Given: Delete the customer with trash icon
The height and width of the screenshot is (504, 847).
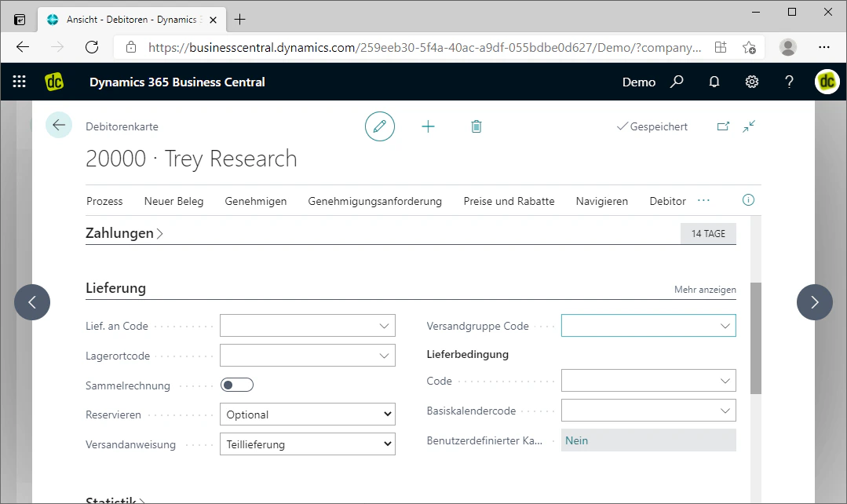Looking at the screenshot, I should (x=476, y=127).
